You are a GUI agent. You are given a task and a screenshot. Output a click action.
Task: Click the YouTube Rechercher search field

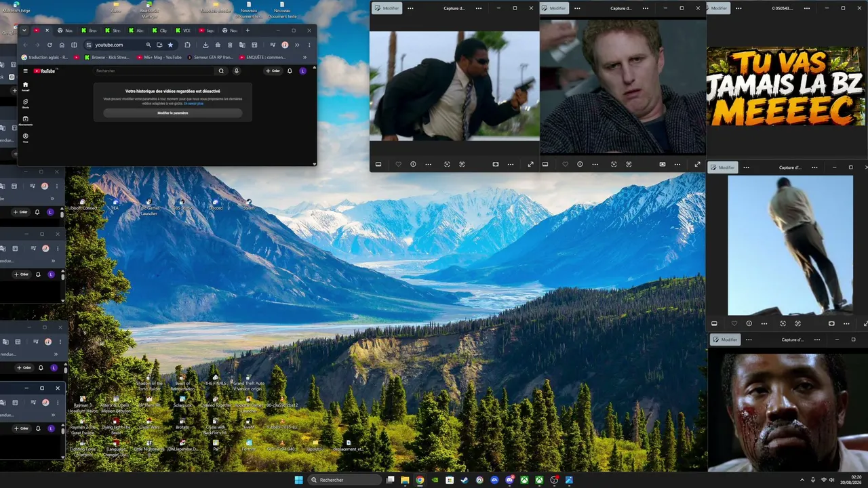click(154, 70)
